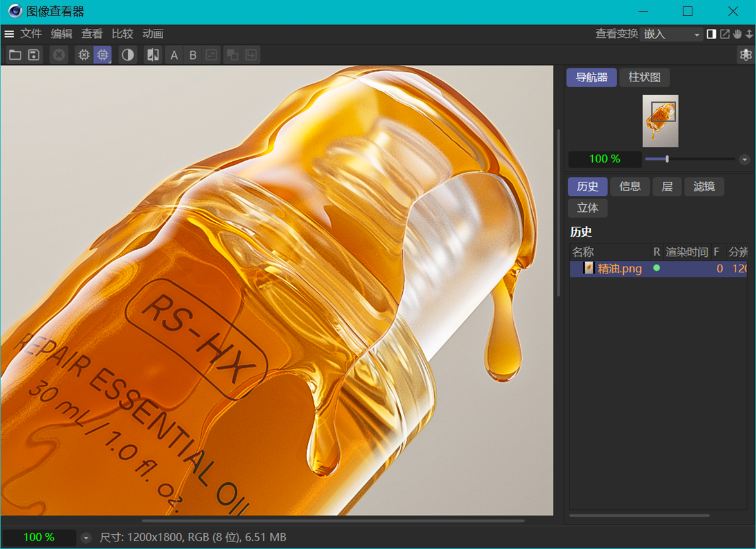The image size is (756, 549).
Task: Click the stop rendering X icon
Action: point(59,55)
